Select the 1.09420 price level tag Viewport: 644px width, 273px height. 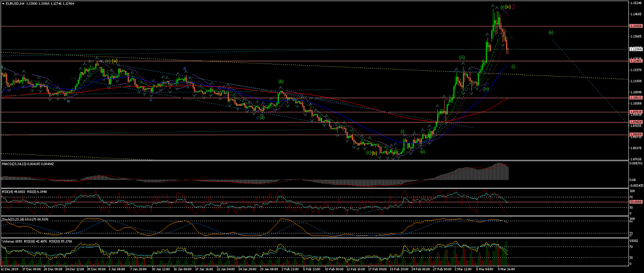point(635,122)
